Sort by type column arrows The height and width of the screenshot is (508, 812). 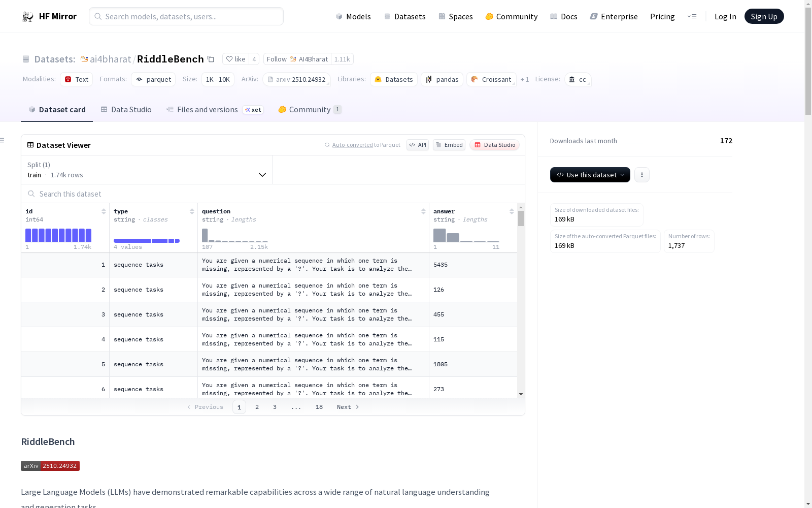[192, 211]
